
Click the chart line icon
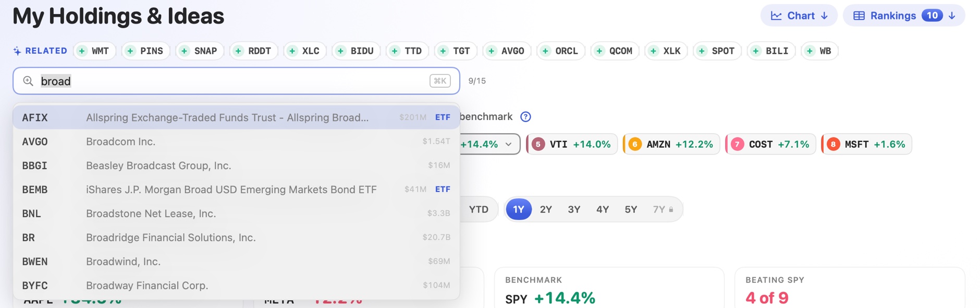pos(776,16)
